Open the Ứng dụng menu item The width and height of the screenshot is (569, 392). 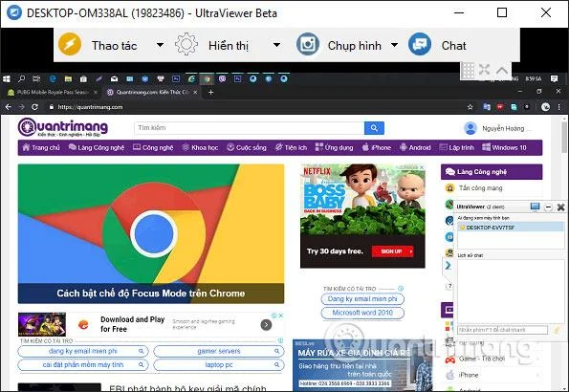[x=334, y=147]
